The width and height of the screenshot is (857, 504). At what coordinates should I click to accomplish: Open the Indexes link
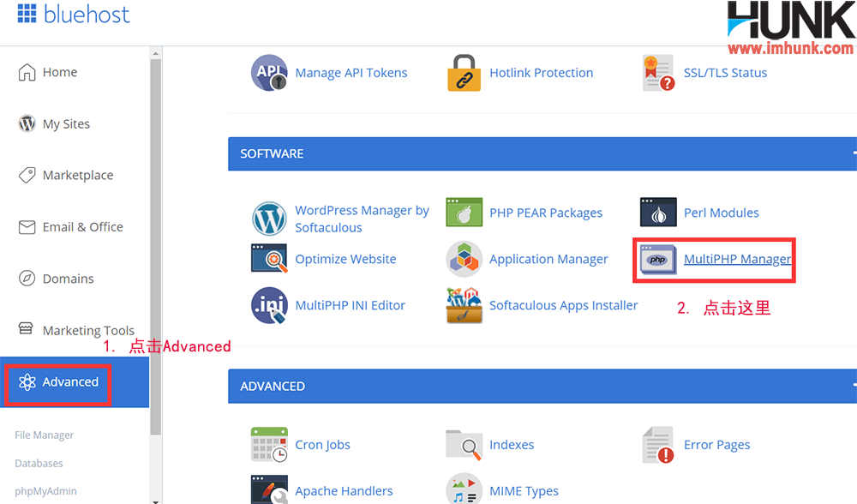click(x=512, y=444)
